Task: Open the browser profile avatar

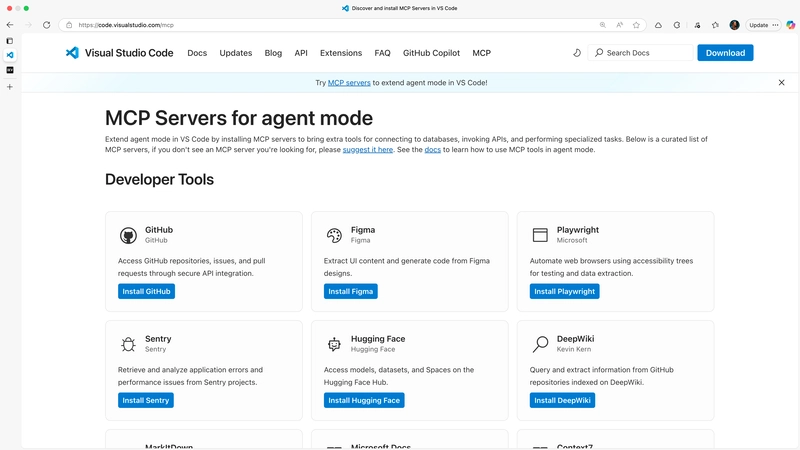Action: (734, 25)
